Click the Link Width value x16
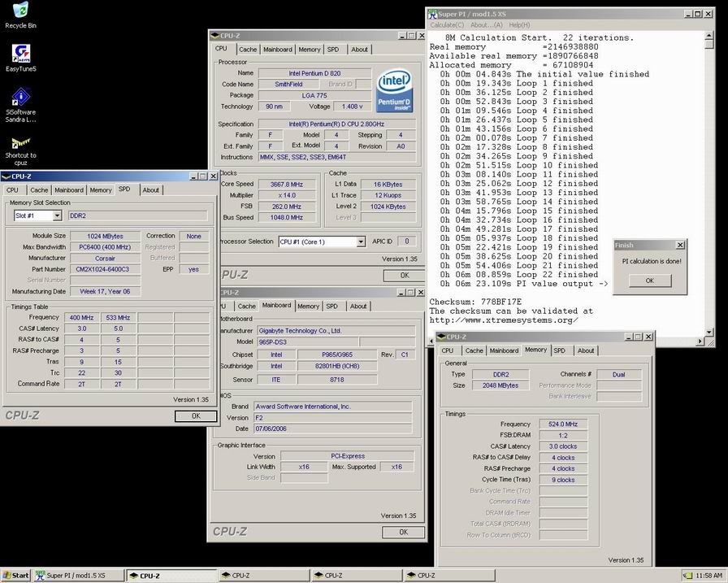The height and width of the screenshot is (583, 728). click(x=304, y=467)
